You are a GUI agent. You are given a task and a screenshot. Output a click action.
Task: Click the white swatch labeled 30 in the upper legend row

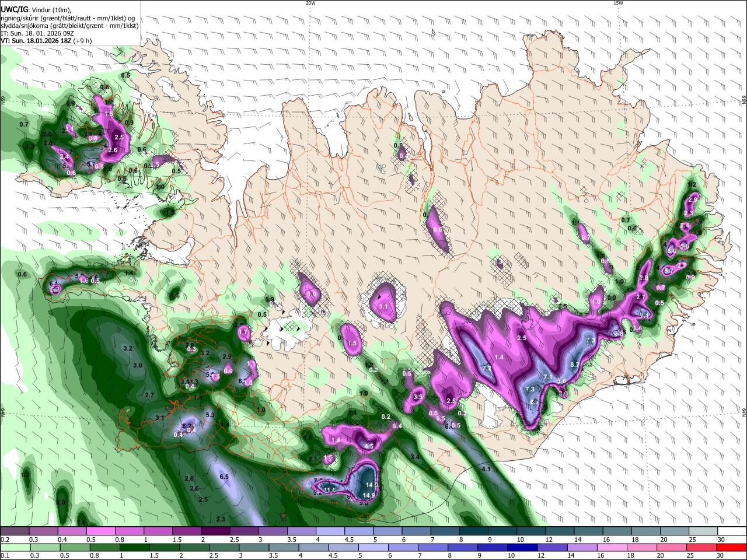click(732, 531)
